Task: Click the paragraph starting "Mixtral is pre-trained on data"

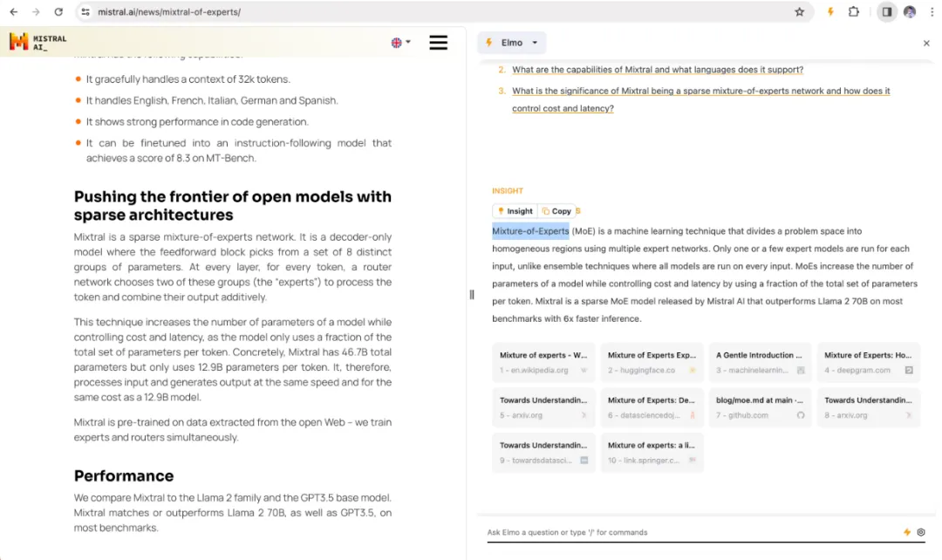Action: tap(233, 430)
